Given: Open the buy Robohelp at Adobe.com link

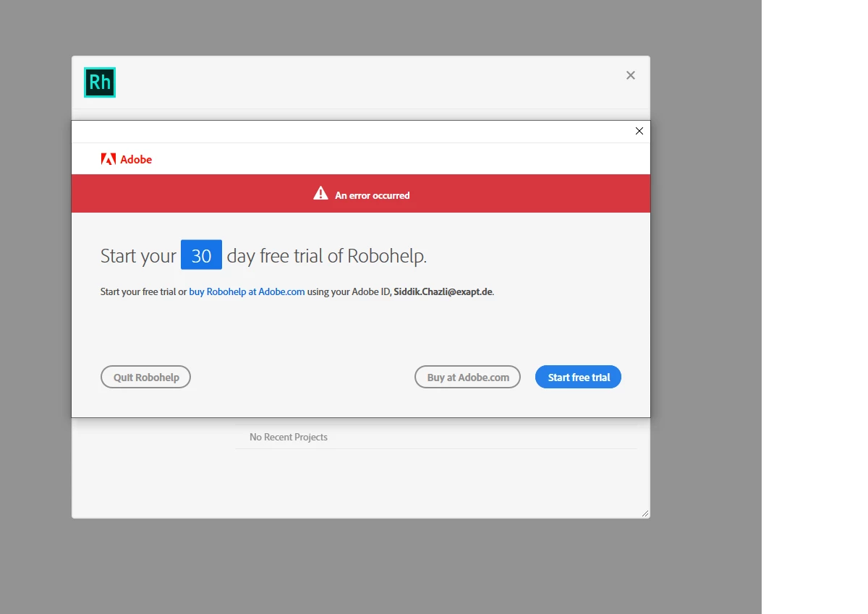Looking at the screenshot, I should [247, 292].
